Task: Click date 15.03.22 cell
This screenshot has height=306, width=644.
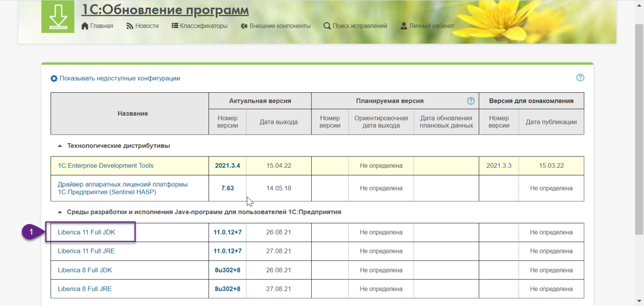Action: [551, 166]
